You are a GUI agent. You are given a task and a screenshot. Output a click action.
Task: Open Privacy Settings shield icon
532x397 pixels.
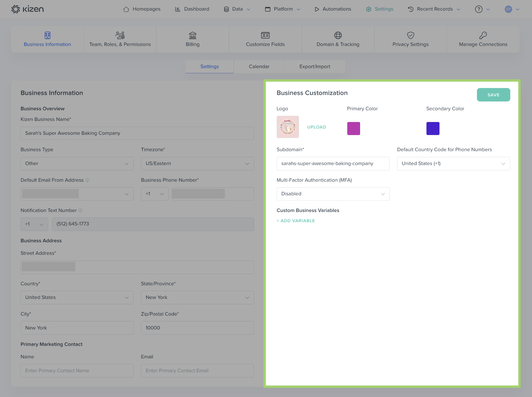(411, 35)
